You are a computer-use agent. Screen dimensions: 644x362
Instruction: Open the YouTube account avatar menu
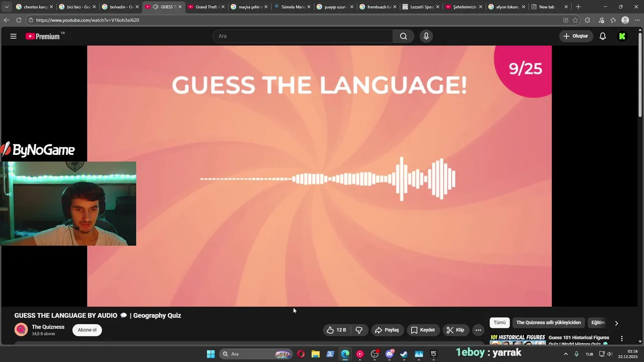622,36
